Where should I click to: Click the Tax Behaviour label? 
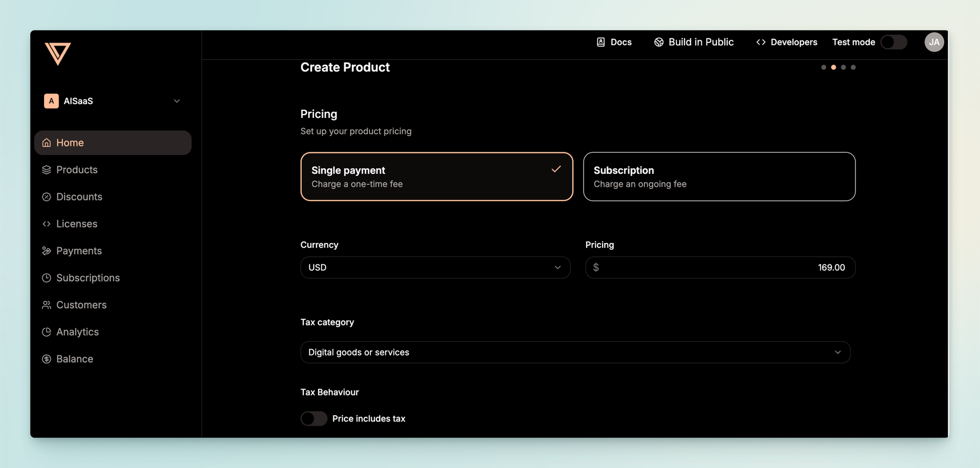(x=330, y=392)
